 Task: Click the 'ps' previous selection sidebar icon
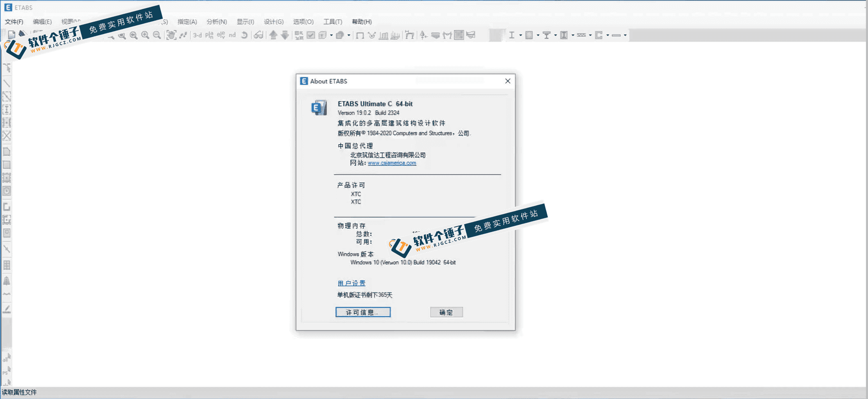pos(7,371)
